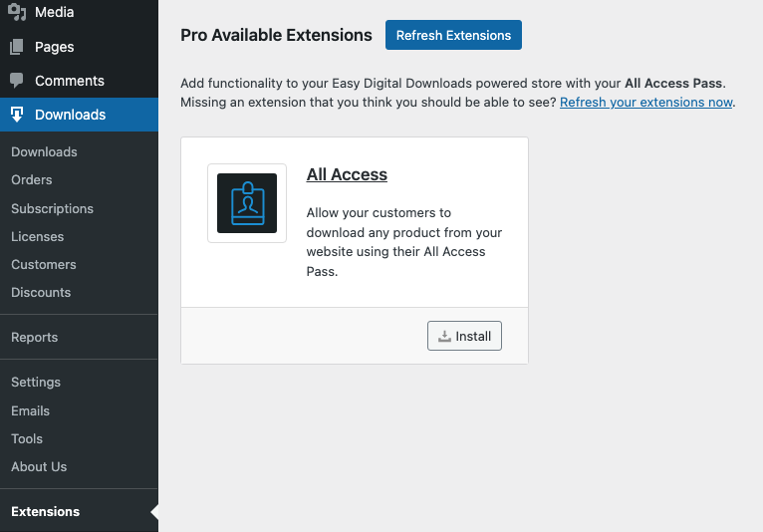This screenshot has width=763, height=532.
Task: Go to Orders in the sidebar
Action: pyautogui.click(x=32, y=180)
